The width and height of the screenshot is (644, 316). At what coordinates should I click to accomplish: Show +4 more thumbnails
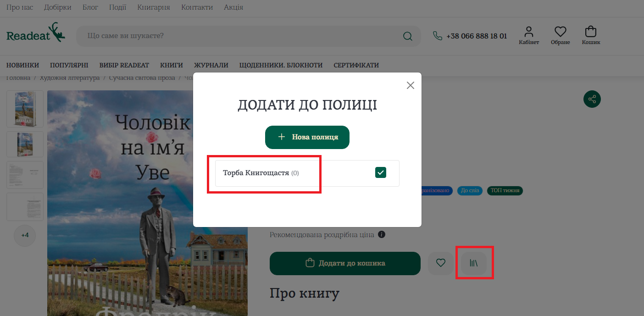(x=25, y=235)
